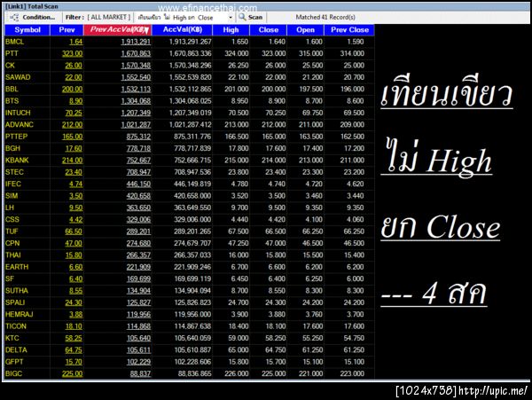Viewport: 532px width, 400px height.
Task: Select the SUTHA symbol
Action: [17, 291]
